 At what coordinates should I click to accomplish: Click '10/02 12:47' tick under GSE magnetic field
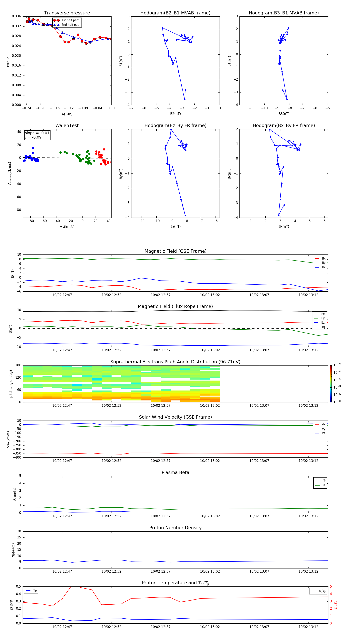(62, 295)
